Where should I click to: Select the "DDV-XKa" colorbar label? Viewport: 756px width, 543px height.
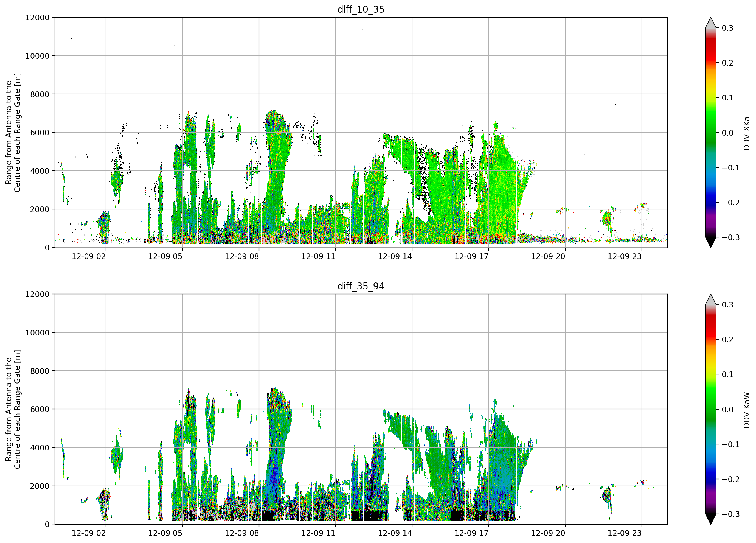click(746, 133)
